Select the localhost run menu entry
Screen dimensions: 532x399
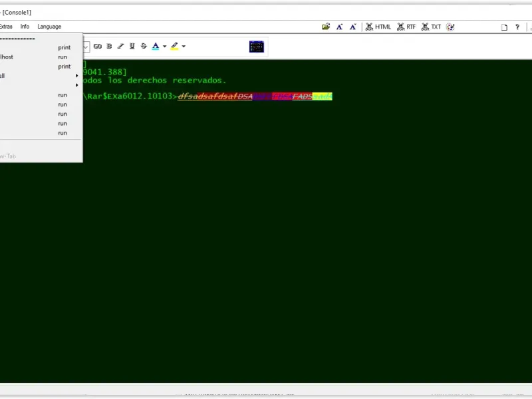tap(40, 57)
